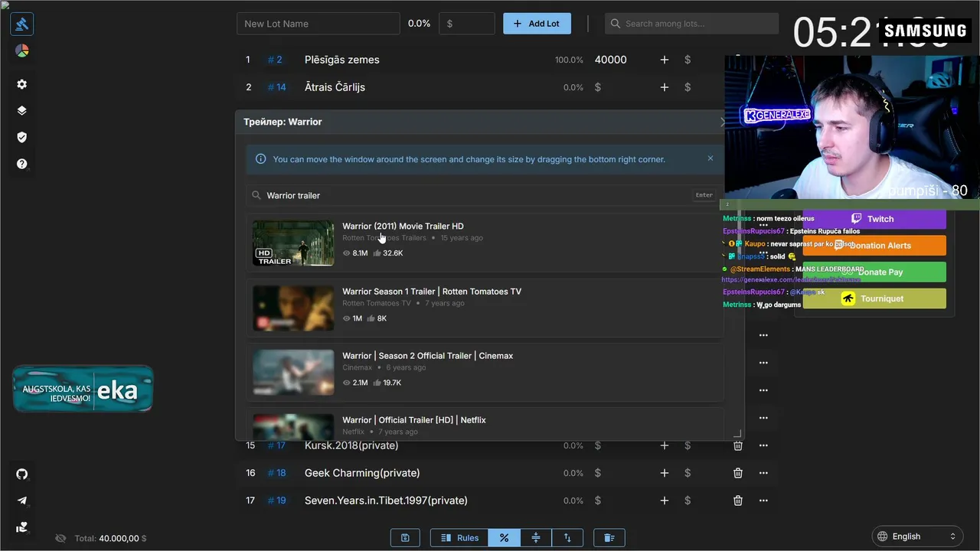Delete the Geek Charming(private) lot
Image resolution: width=980 pixels, height=551 pixels.
[x=738, y=473]
